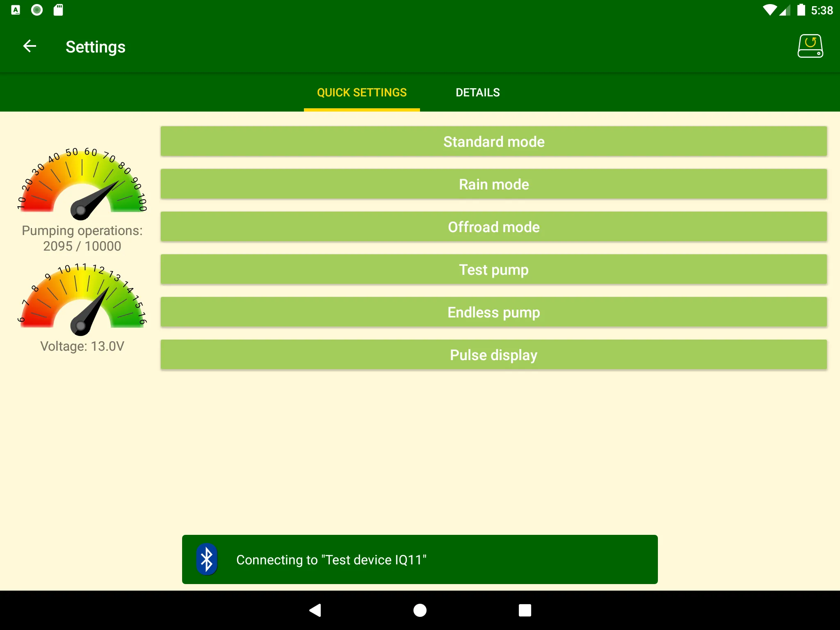Expand voltage gauge detail

point(80,306)
